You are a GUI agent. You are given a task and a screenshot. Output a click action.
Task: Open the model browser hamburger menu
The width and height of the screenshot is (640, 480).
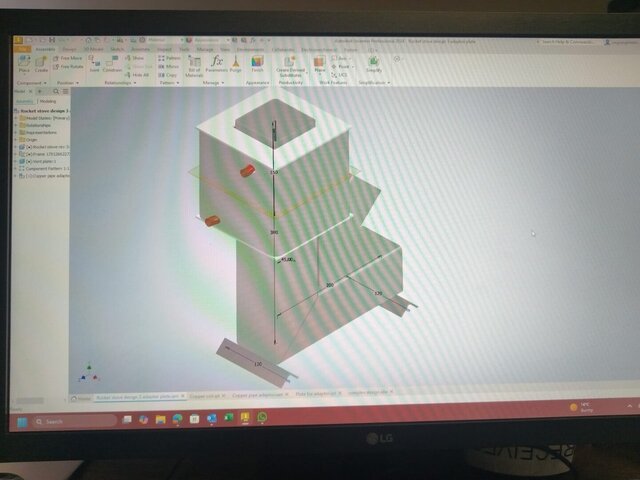point(65,91)
